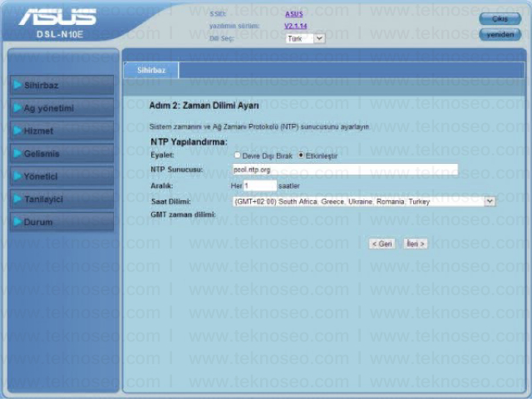The height and width of the screenshot is (399, 532).
Task: Click arrow icon beside Gelismis
Action: [x=17, y=153]
